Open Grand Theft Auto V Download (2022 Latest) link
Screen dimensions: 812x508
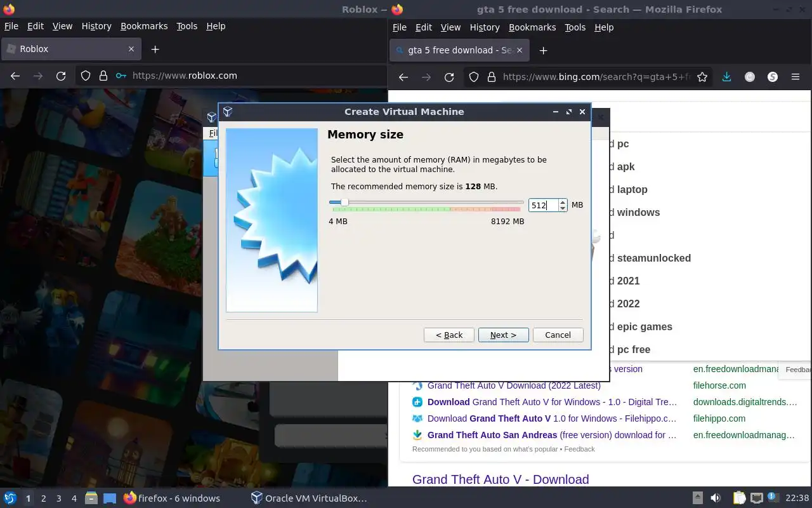[x=514, y=385]
